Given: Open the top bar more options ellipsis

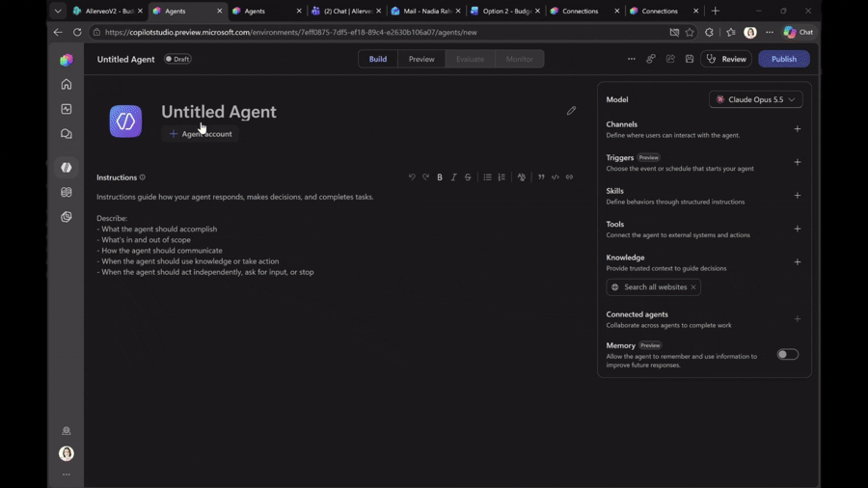Looking at the screenshot, I should click(631, 59).
